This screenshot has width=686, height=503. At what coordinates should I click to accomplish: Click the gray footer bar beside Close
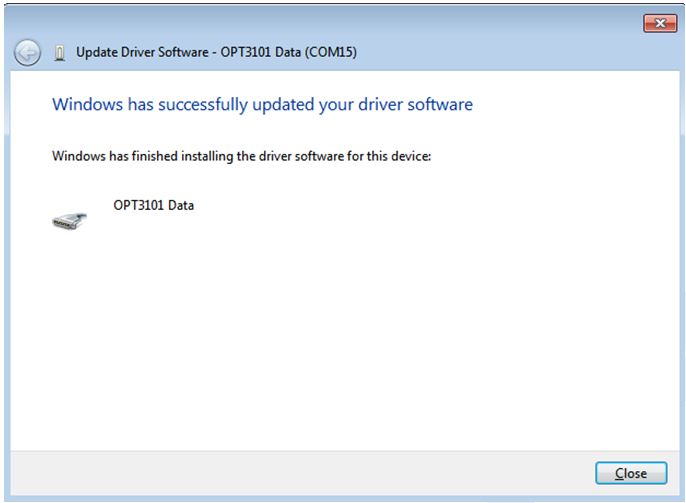[300, 473]
